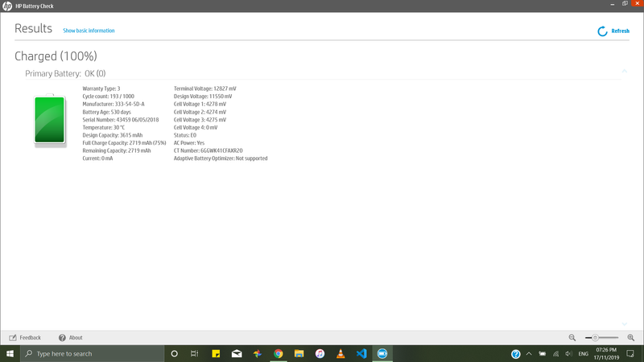Screen dimensions: 644x362
Task: Click Battery Age: 530 days text
Action: (x=107, y=112)
